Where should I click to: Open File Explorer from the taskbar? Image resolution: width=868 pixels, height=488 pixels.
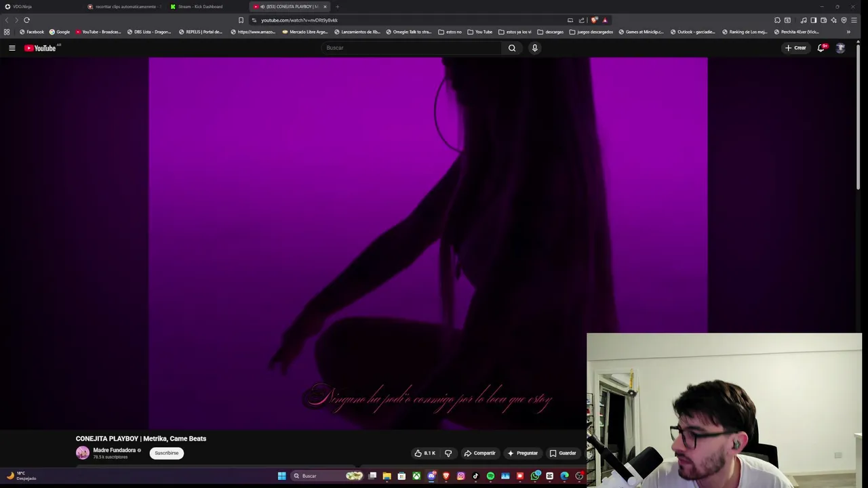coord(387,476)
